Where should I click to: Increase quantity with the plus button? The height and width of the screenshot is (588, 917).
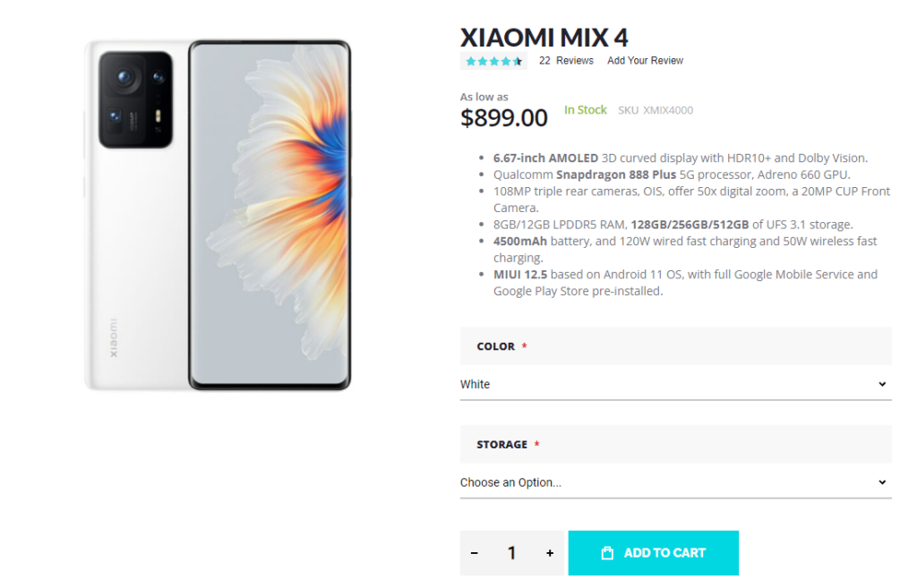pyautogui.click(x=550, y=553)
